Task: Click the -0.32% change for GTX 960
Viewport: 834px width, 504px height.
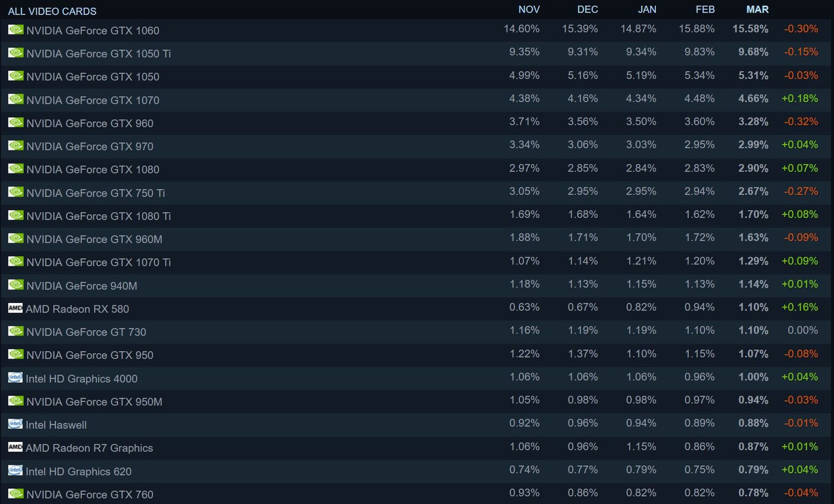Action: [801, 121]
